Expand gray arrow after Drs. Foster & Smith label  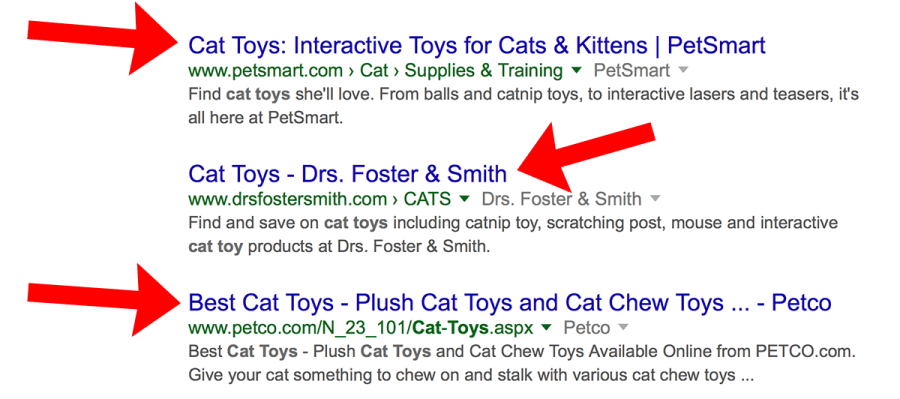point(655,199)
